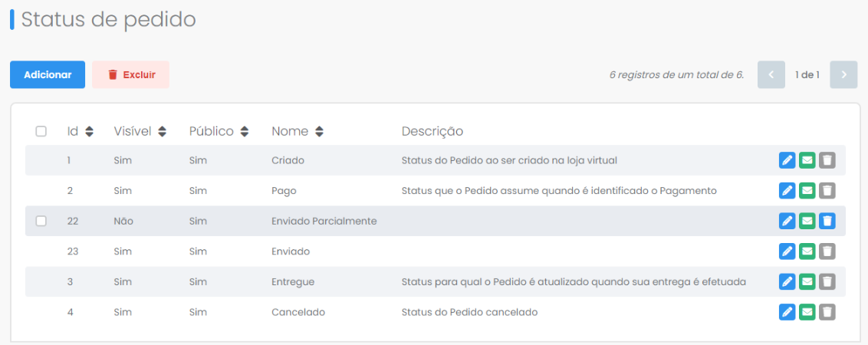
Task: Edit the Criado status with pencil icon
Action: coord(787,160)
